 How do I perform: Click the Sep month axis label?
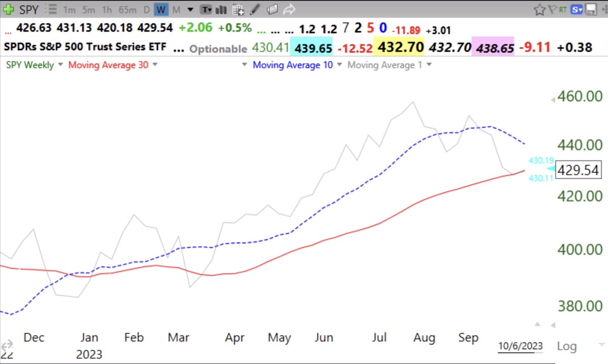tap(468, 338)
